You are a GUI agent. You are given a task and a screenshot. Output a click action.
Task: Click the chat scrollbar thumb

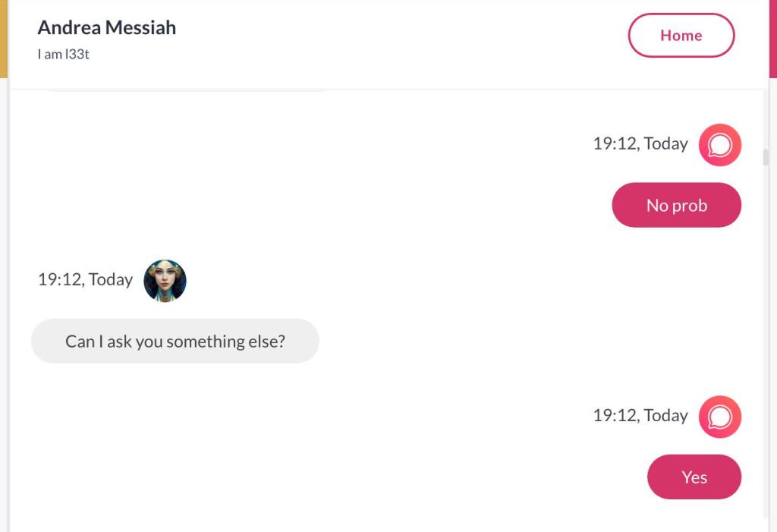(x=766, y=157)
